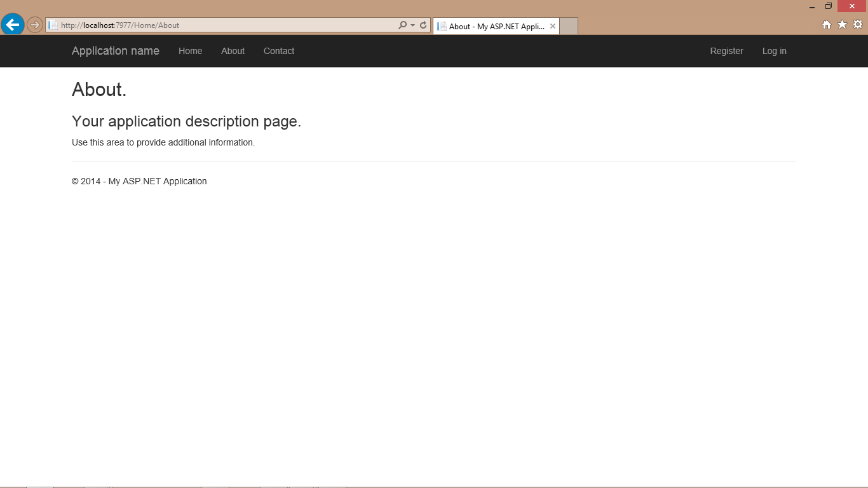Open the Tools gear menu
868x488 pixels.
tap(857, 25)
